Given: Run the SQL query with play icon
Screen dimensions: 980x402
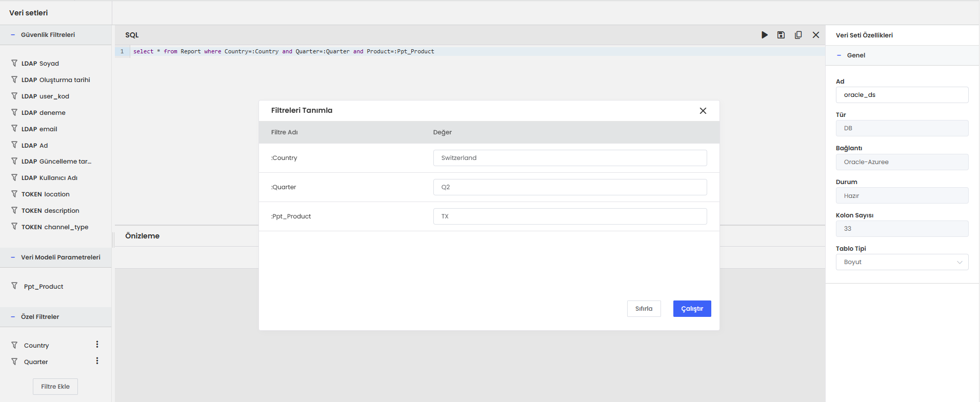Looking at the screenshot, I should coord(765,35).
